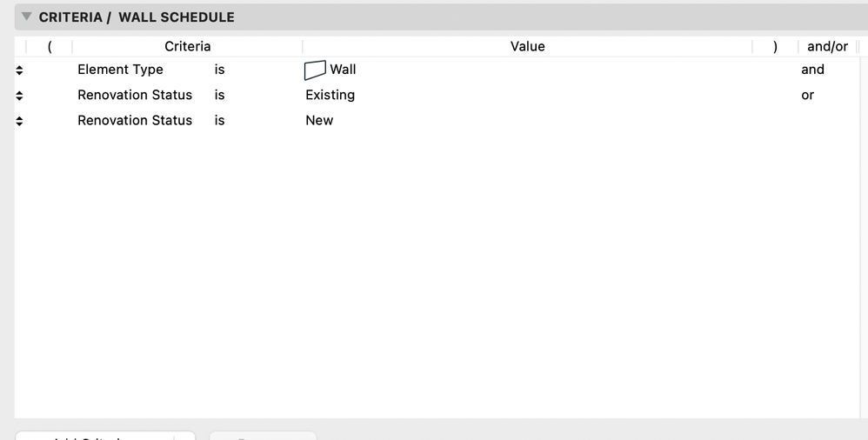Viewport: 868px width, 440px height.
Task: Click the opening parenthesis column header
Action: 50,46
